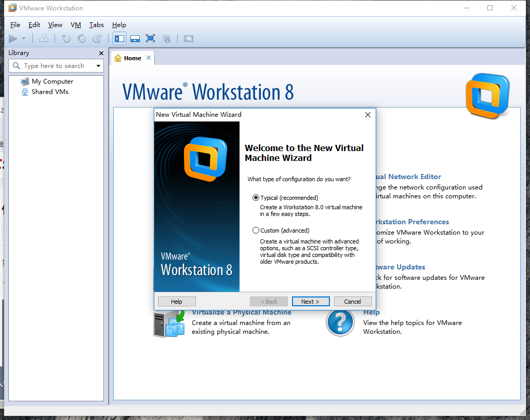Click the Revert to Snapshot icon

(82, 38)
